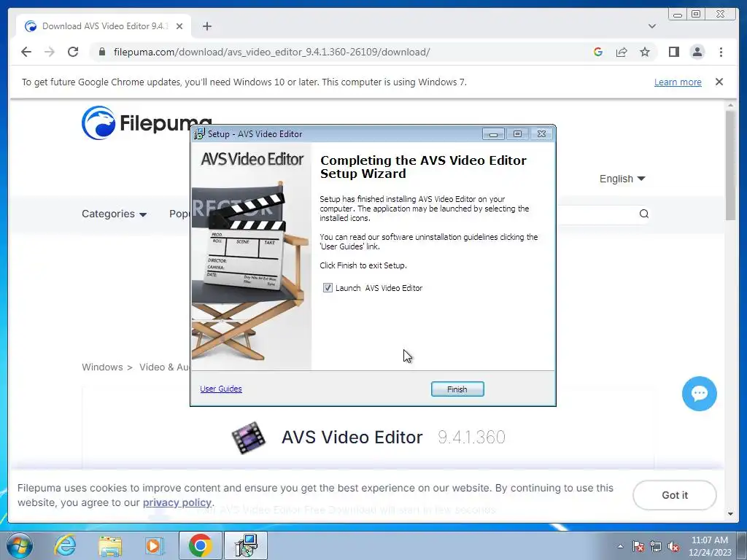
Task: Open Chrome three-dot menu
Action: pos(721,52)
